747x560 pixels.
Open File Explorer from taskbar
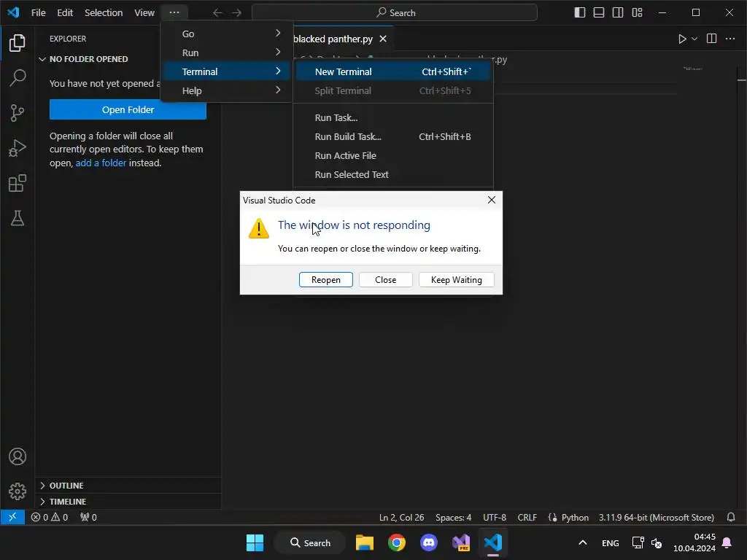coord(365,542)
